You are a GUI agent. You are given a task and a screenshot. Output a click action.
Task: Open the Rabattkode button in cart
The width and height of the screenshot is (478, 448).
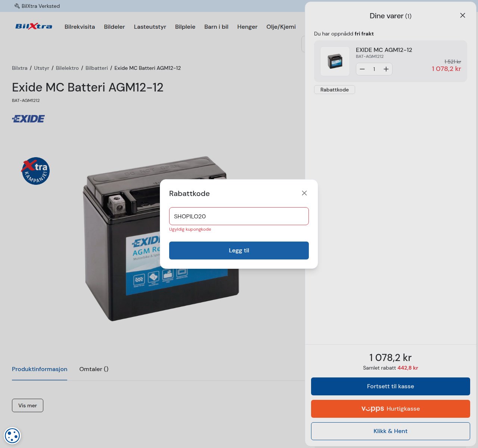pyautogui.click(x=335, y=90)
